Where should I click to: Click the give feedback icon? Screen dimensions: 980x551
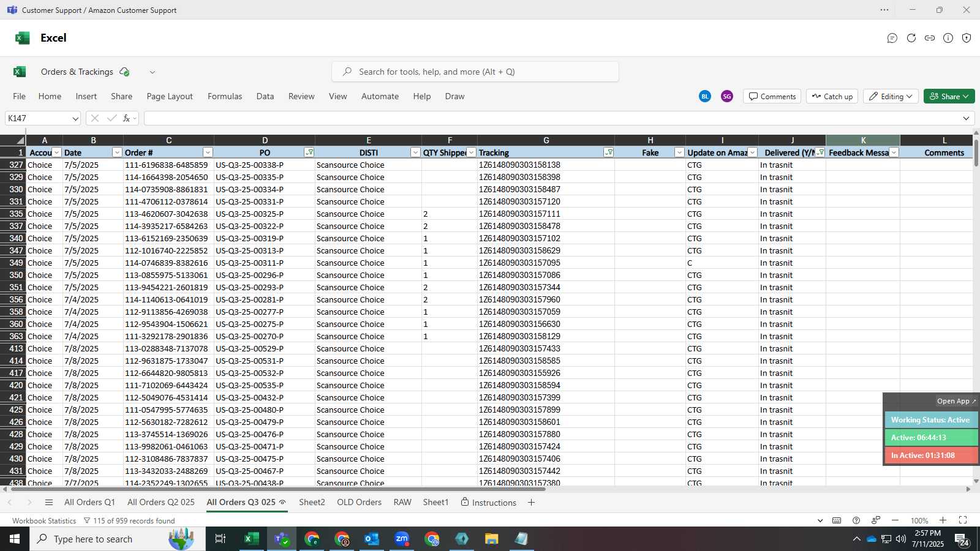pyautogui.click(x=876, y=520)
